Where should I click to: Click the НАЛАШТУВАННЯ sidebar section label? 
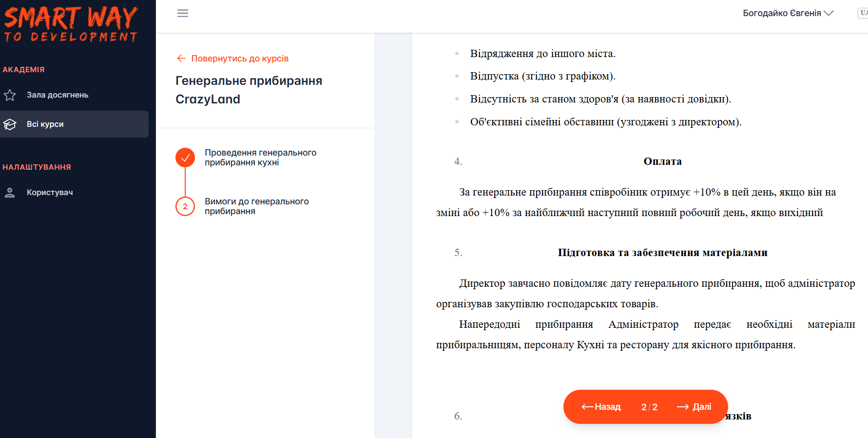(37, 167)
